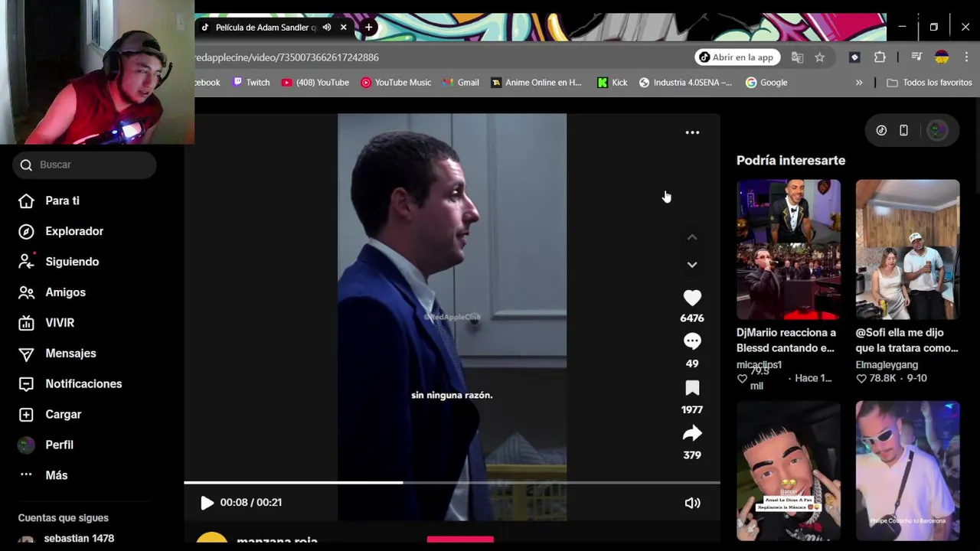This screenshot has height=551, width=980.
Task: Click the Cargar plus icon
Action: pos(26,414)
